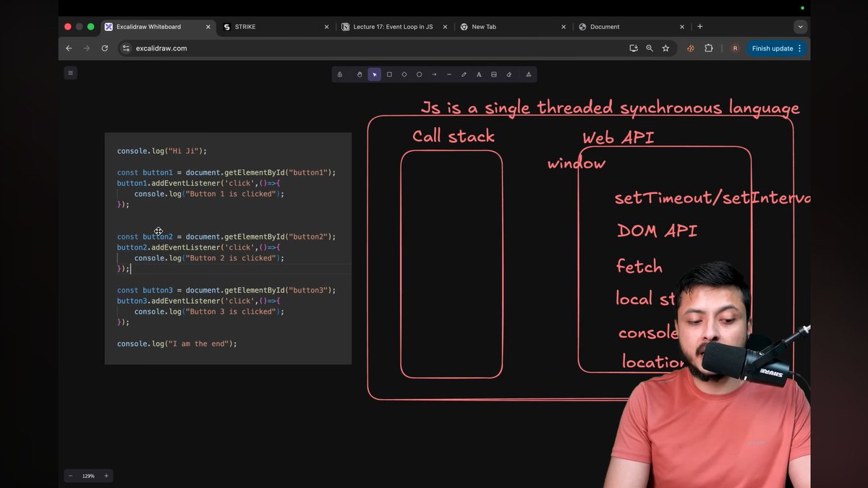Viewport: 868px width, 488px height.
Task: Select the Selection arrow tool
Action: pos(375,74)
